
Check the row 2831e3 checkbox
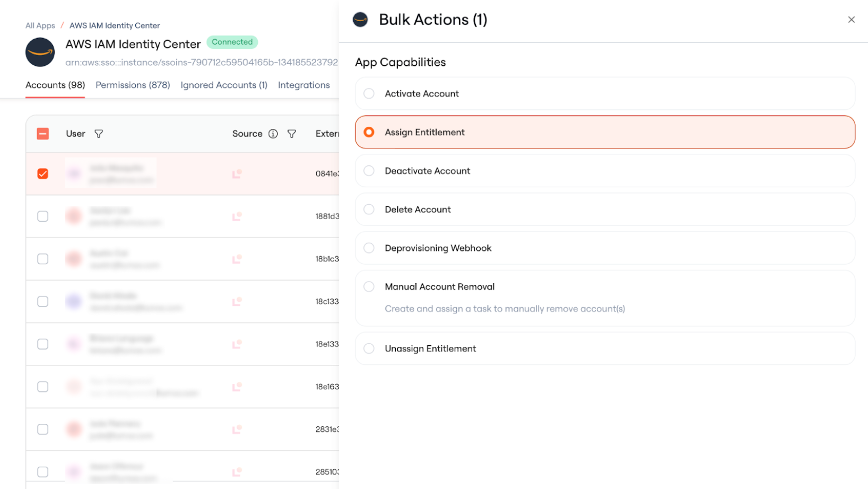tap(43, 429)
